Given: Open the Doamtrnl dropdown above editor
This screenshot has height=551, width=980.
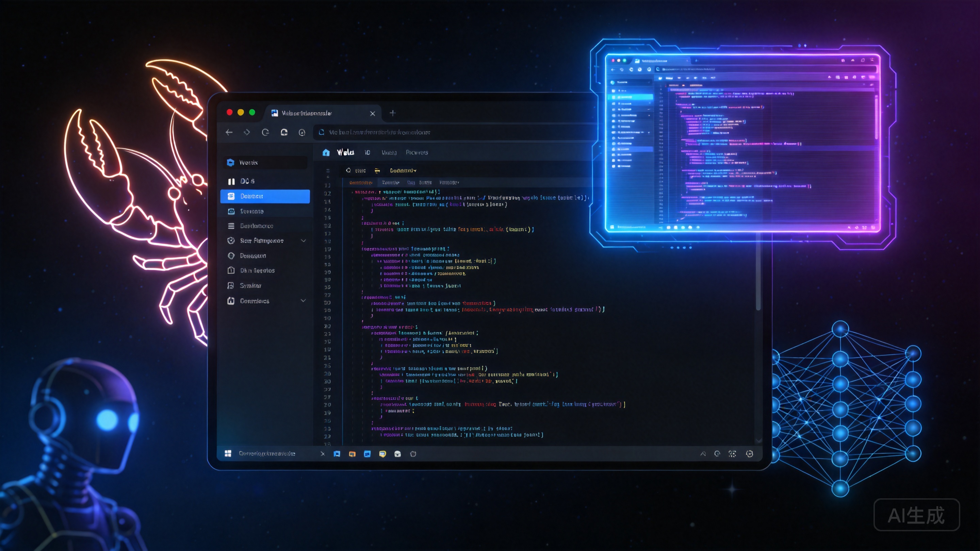Looking at the screenshot, I should tap(403, 170).
